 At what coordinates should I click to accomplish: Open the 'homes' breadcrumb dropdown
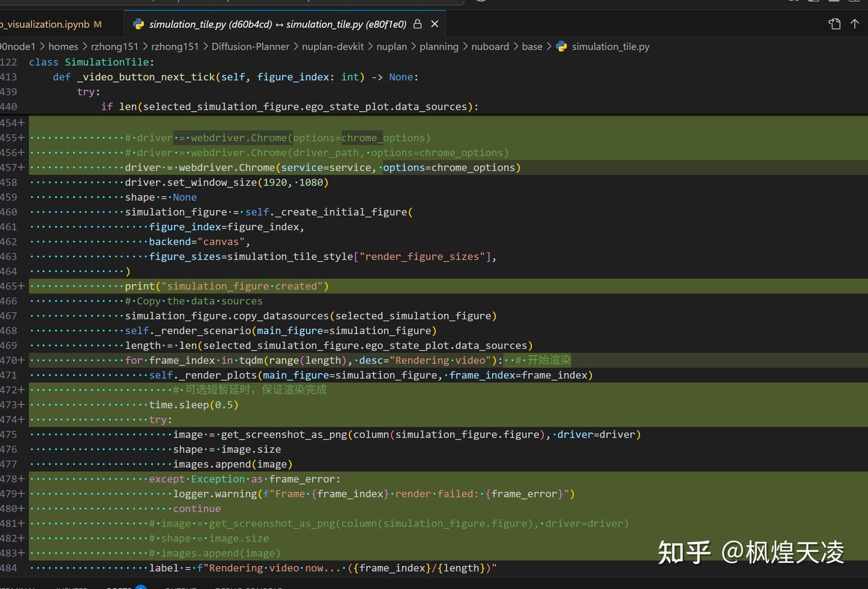63,46
